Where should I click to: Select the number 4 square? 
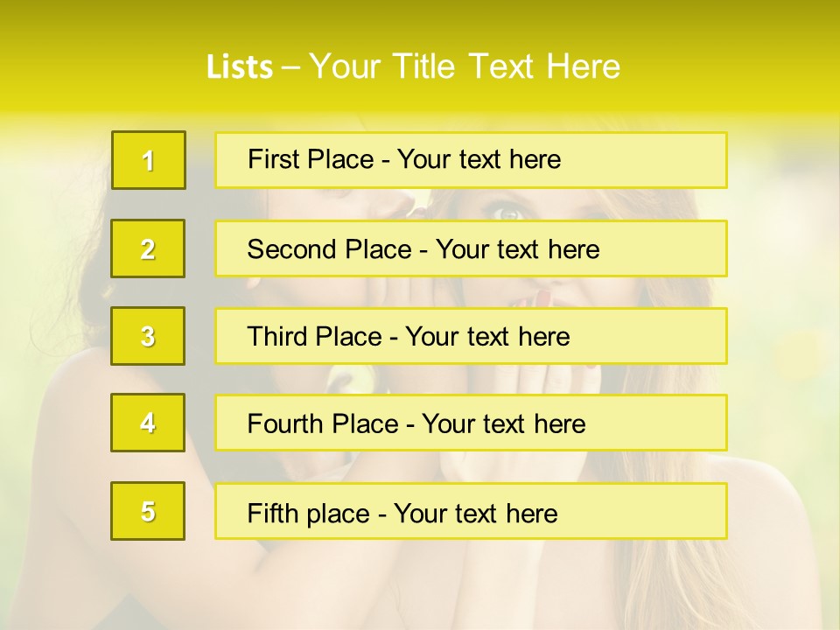(x=148, y=423)
